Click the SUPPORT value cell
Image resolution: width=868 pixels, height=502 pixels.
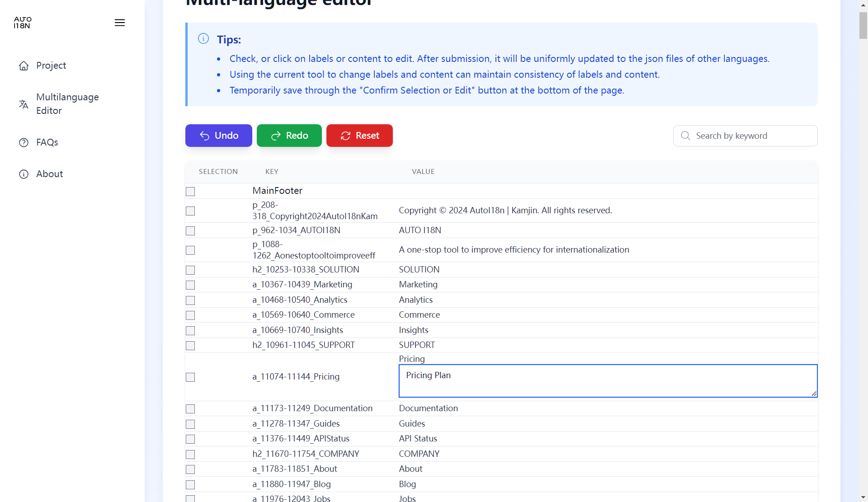(x=417, y=345)
